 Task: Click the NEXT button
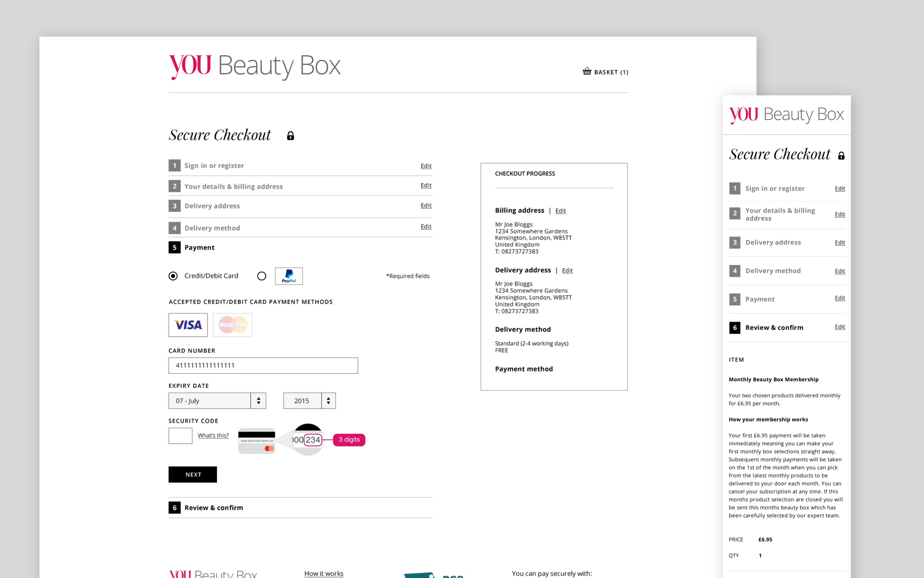click(192, 474)
